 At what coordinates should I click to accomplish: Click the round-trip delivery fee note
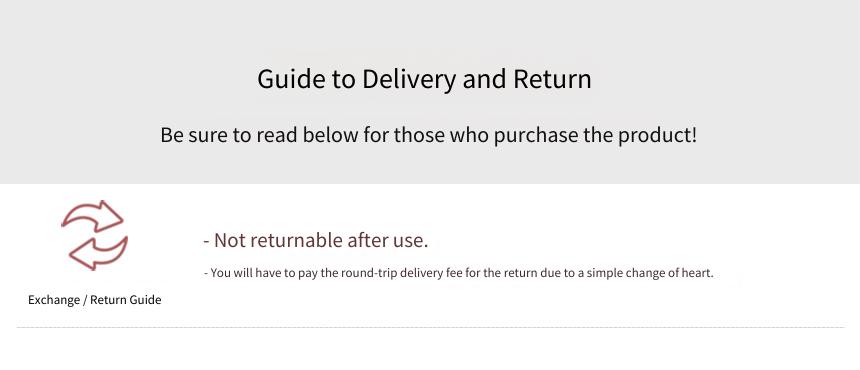pyautogui.click(x=459, y=273)
